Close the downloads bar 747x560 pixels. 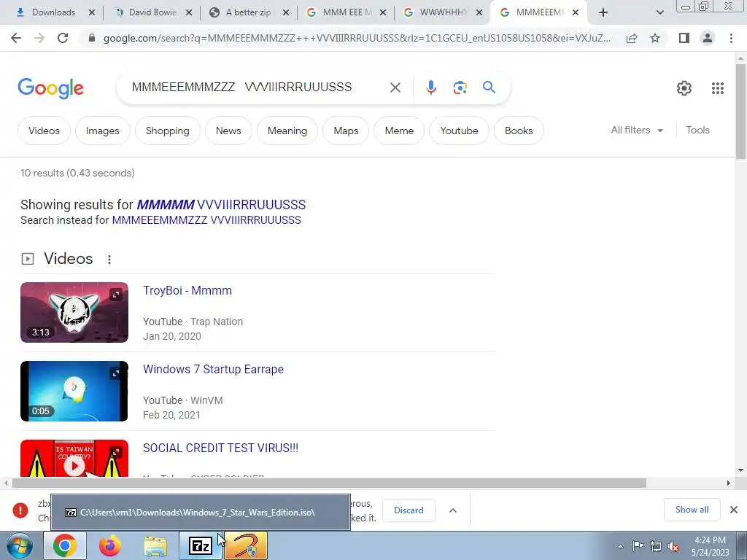pos(734,510)
